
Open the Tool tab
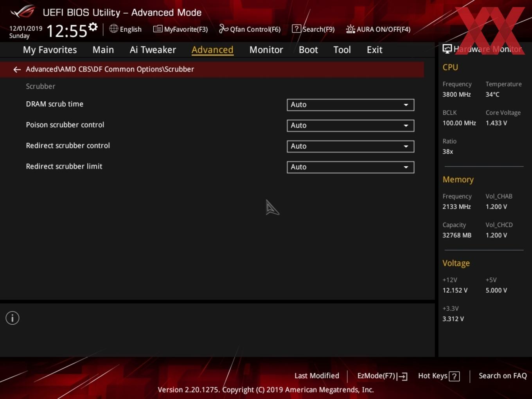pyautogui.click(x=342, y=50)
